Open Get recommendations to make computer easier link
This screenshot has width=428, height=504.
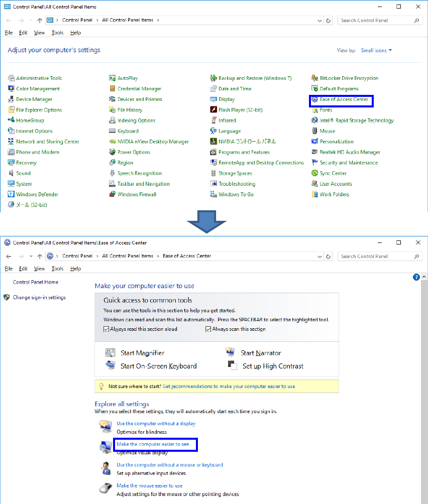point(229,387)
